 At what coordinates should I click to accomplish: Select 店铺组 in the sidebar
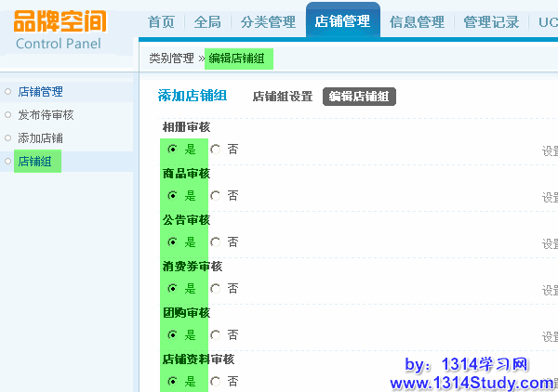tap(34, 162)
